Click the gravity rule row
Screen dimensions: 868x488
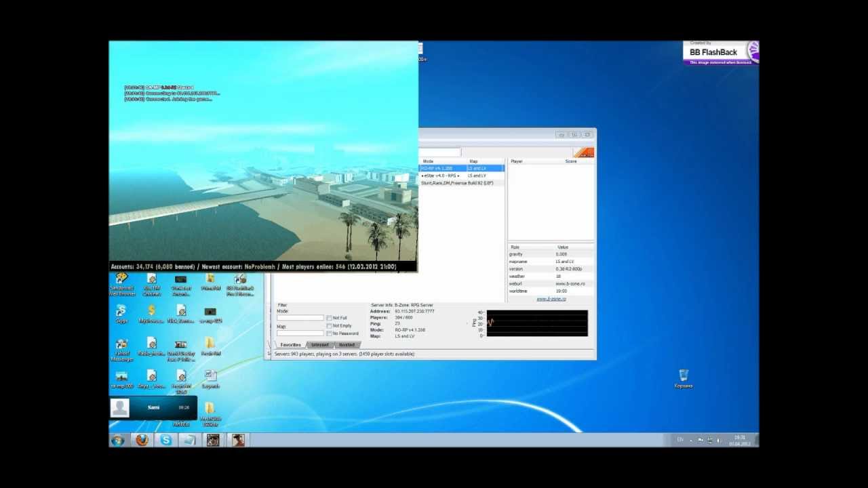coord(551,254)
